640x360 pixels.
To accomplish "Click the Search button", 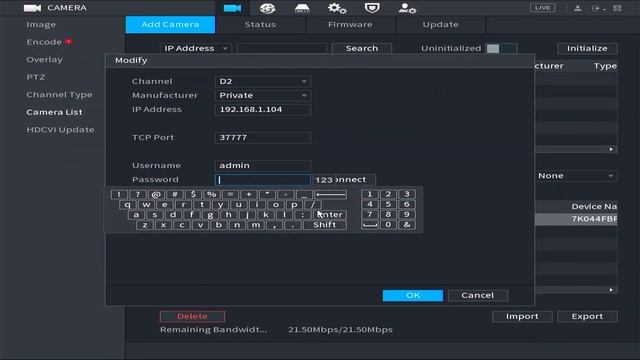I will click(362, 48).
